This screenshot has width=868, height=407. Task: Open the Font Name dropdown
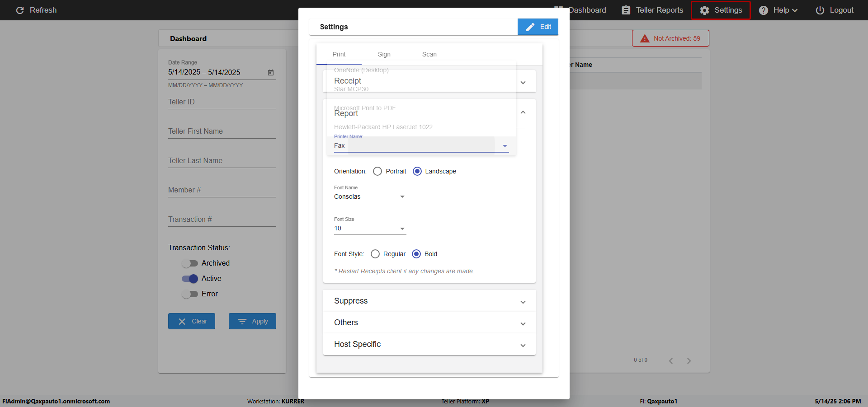click(370, 196)
